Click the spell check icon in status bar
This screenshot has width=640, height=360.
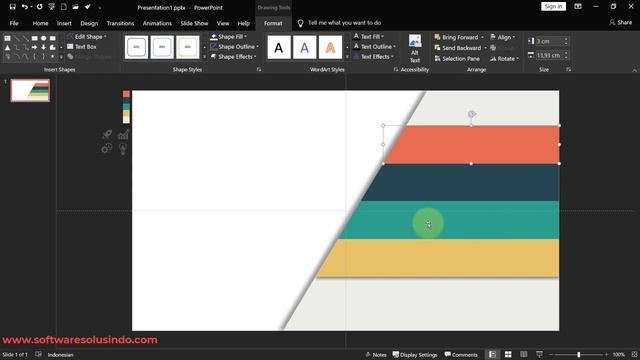pos(38,354)
